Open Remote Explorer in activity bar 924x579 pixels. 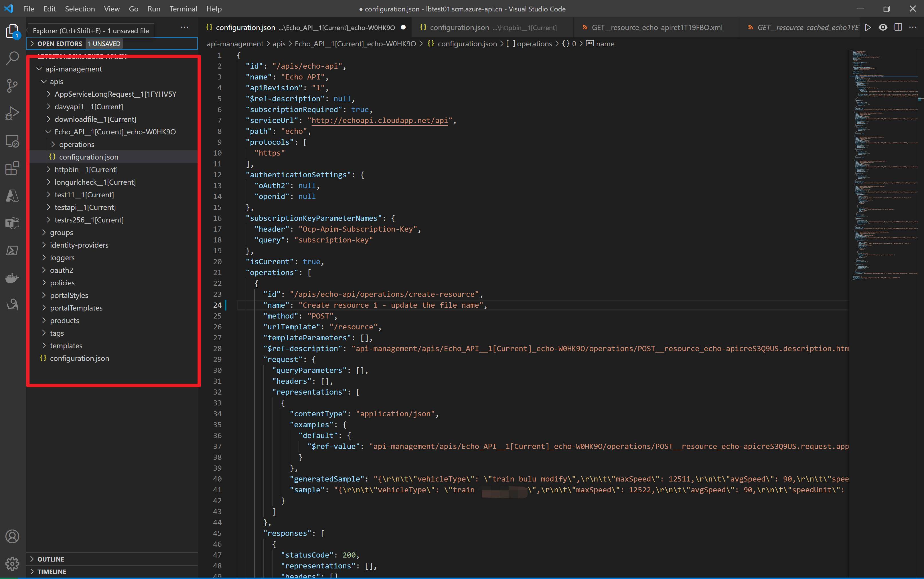12,141
